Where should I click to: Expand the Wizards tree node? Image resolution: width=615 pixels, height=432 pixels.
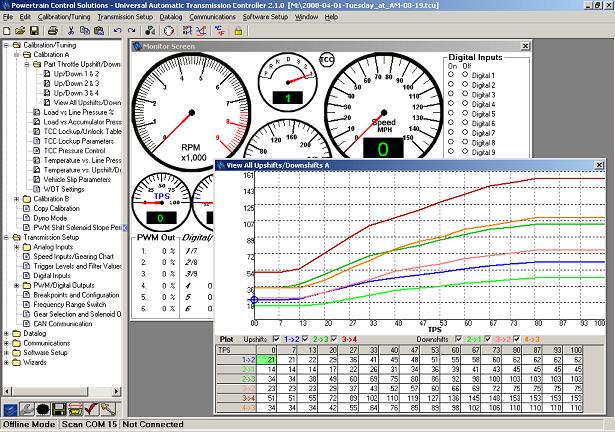[7, 362]
